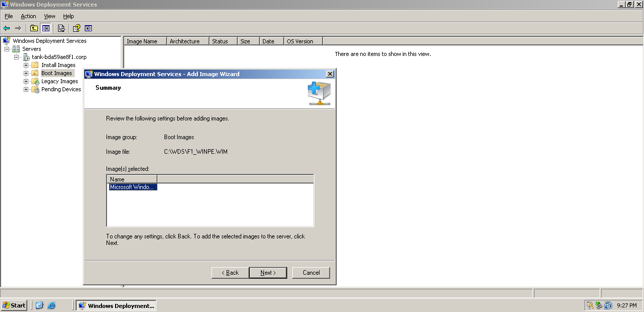Click the Add Image Wizard title bar icon
Image resolution: width=644 pixels, height=312 pixels.
[89, 74]
